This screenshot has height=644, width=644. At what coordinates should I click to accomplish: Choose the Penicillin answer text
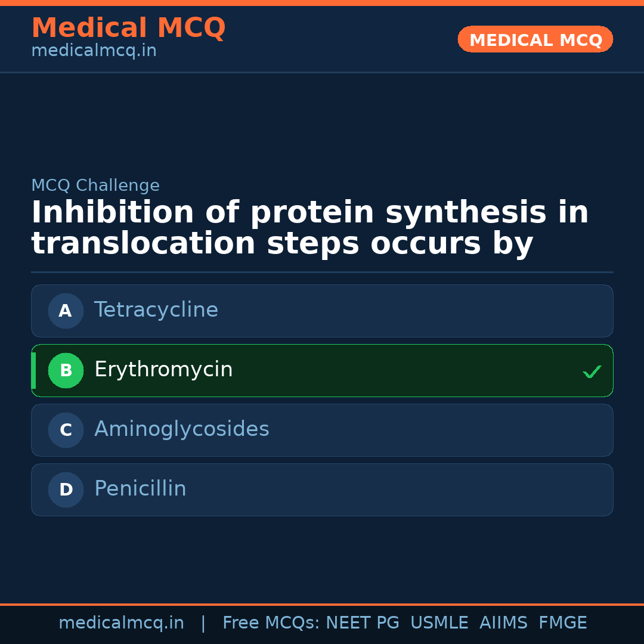pyautogui.click(x=140, y=489)
